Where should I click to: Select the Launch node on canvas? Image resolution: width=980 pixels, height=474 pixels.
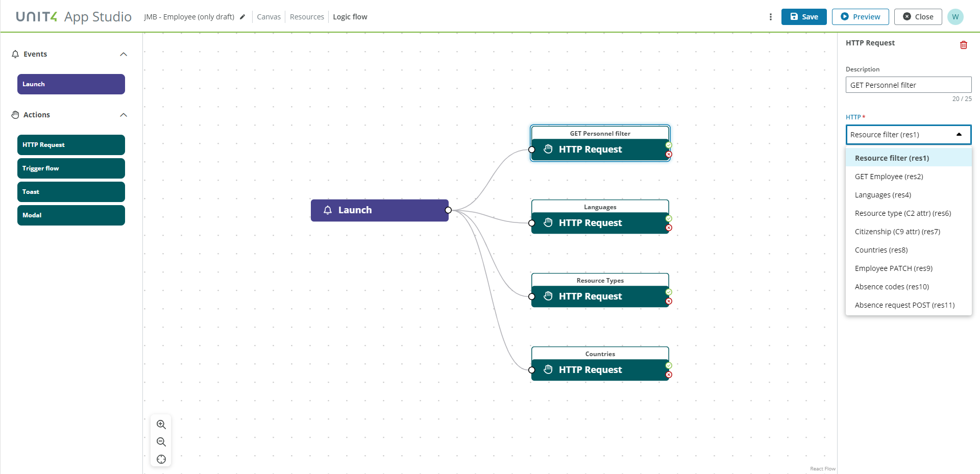(380, 210)
